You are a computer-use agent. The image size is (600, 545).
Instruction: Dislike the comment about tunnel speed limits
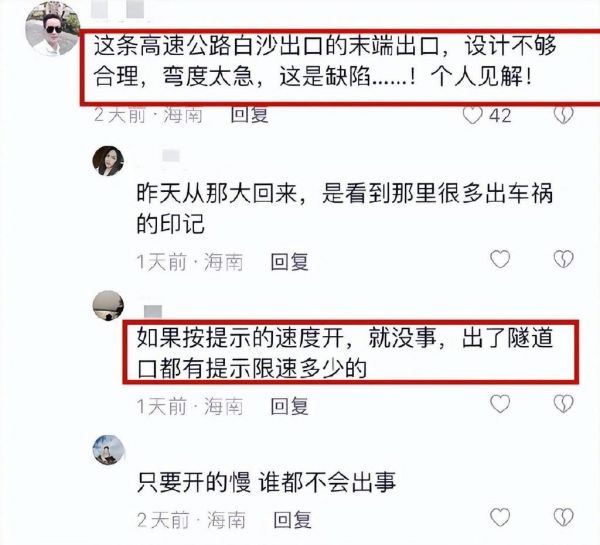pos(564,404)
